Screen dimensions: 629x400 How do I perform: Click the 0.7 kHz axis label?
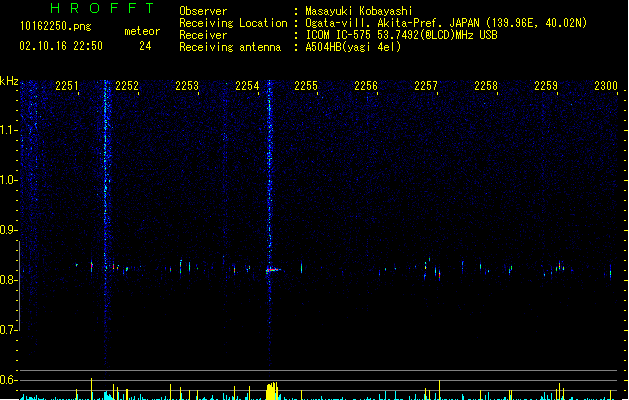click(8, 330)
